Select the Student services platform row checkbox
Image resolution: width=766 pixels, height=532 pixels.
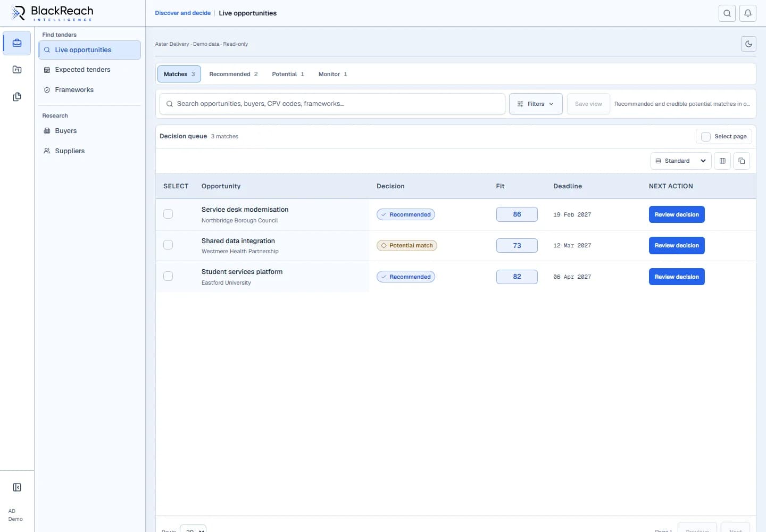(x=168, y=276)
